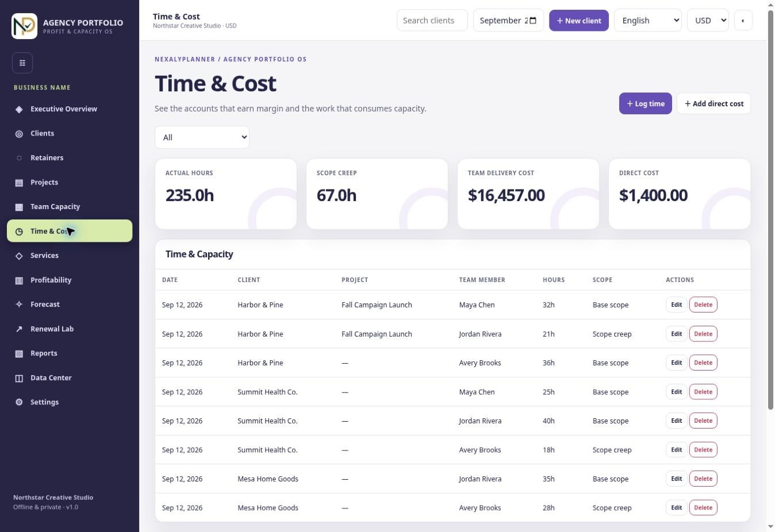
Task: Open the English language dropdown
Action: [647, 21]
